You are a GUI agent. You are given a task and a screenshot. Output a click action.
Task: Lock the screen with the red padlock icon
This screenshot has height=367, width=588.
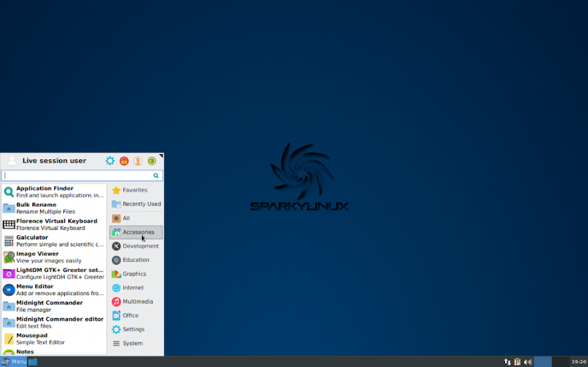[124, 161]
